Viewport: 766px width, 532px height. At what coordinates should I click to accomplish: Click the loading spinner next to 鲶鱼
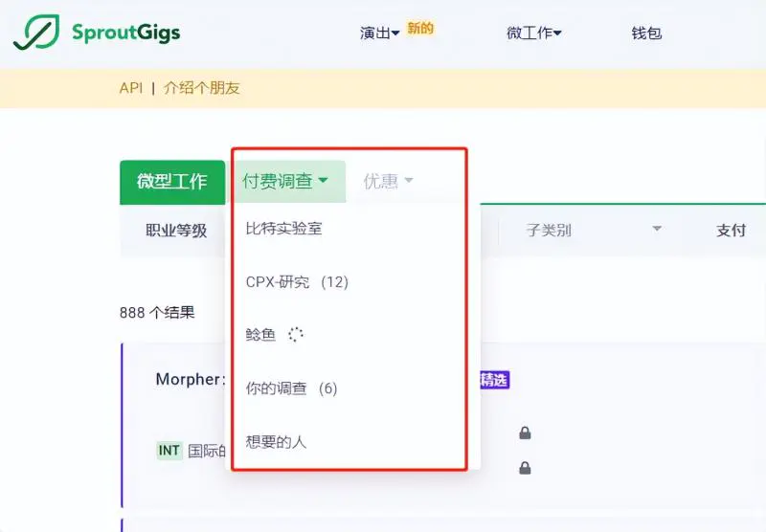(x=296, y=335)
